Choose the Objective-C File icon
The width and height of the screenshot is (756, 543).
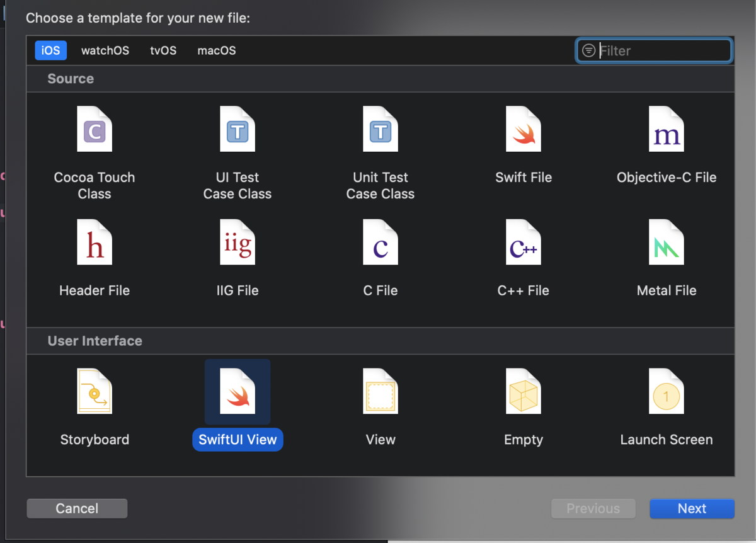tap(667, 129)
